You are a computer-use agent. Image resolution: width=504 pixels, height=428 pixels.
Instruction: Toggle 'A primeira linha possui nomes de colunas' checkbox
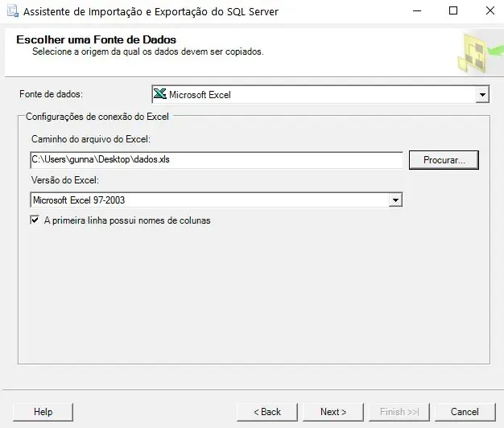point(35,220)
